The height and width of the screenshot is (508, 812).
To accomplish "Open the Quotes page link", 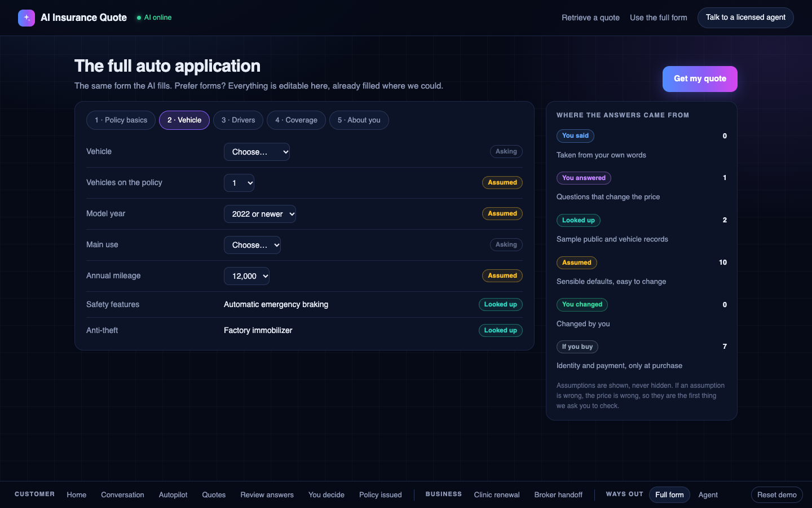I will (214, 494).
